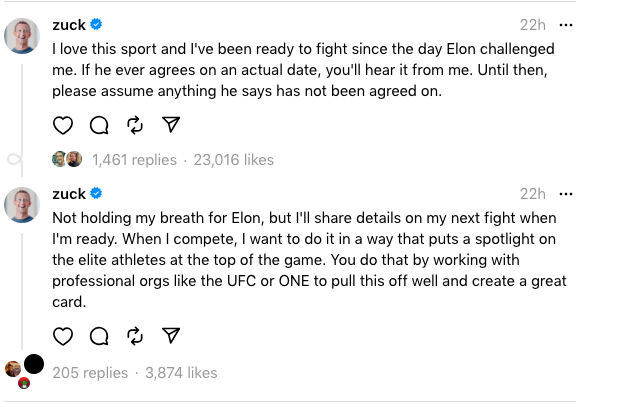The width and height of the screenshot is (625, 402).
Task: Open zuck username on the second post
Action: point(68,193)
